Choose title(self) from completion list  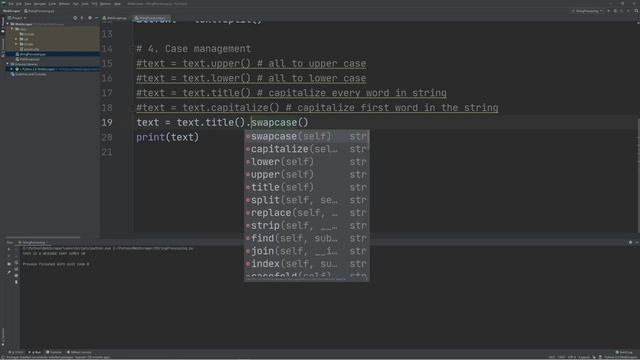pyautogui.click(x=307, y=187)
